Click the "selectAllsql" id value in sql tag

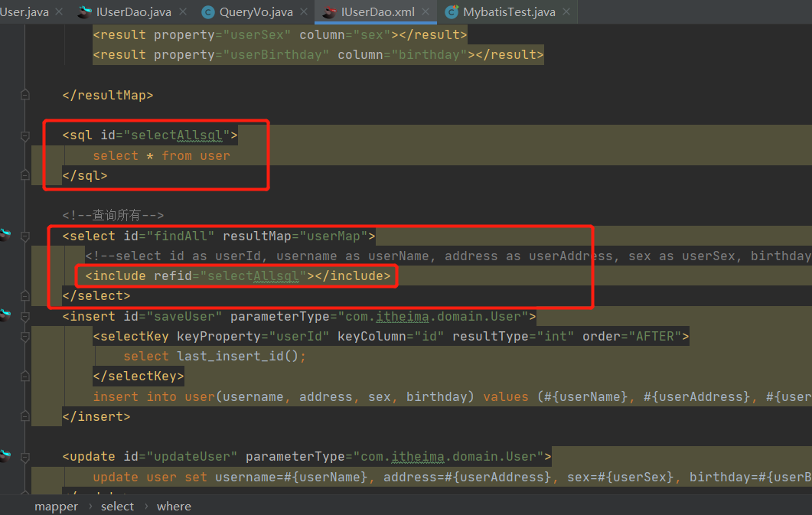(177, 135)
